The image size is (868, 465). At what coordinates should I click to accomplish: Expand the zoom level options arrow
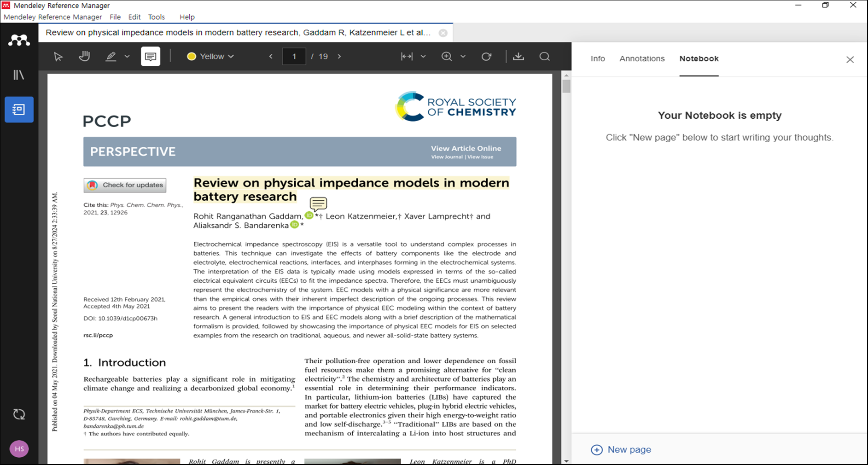tap(463, 56)
